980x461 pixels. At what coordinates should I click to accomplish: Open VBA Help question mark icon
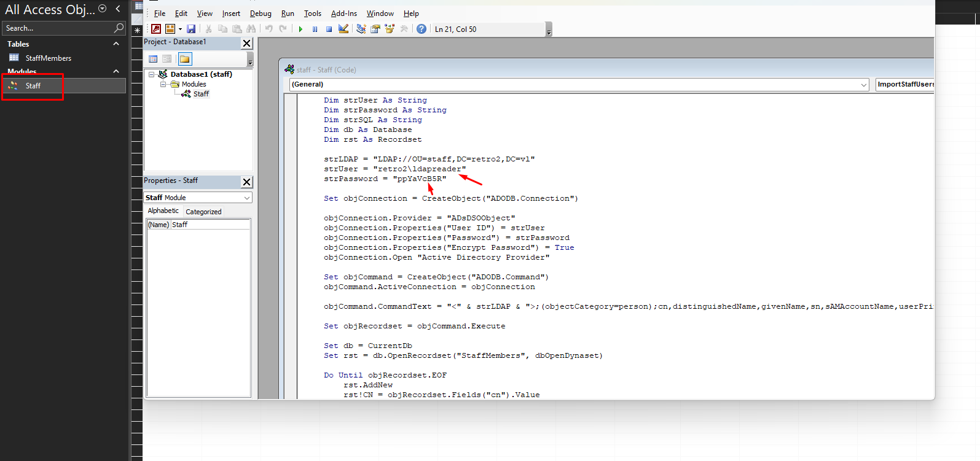click(x=421, y=29)
